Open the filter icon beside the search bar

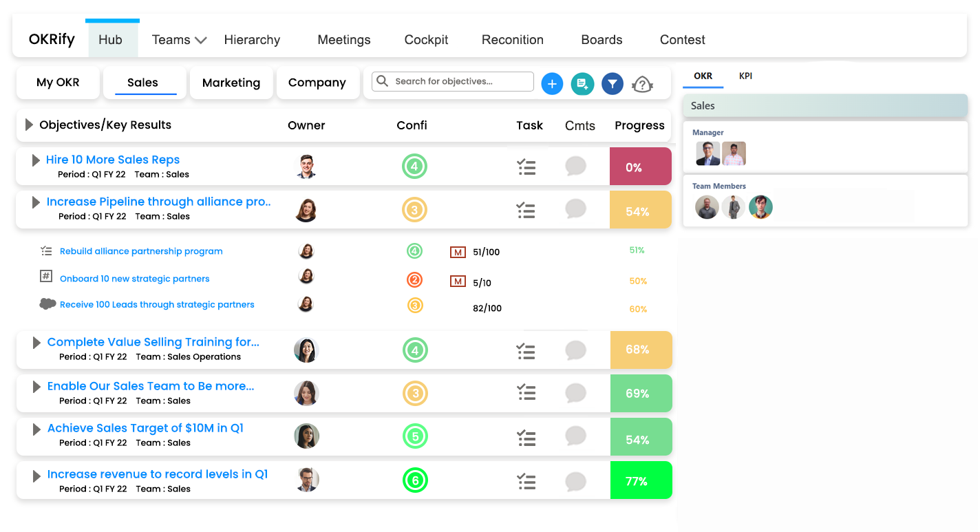[612, 83]
